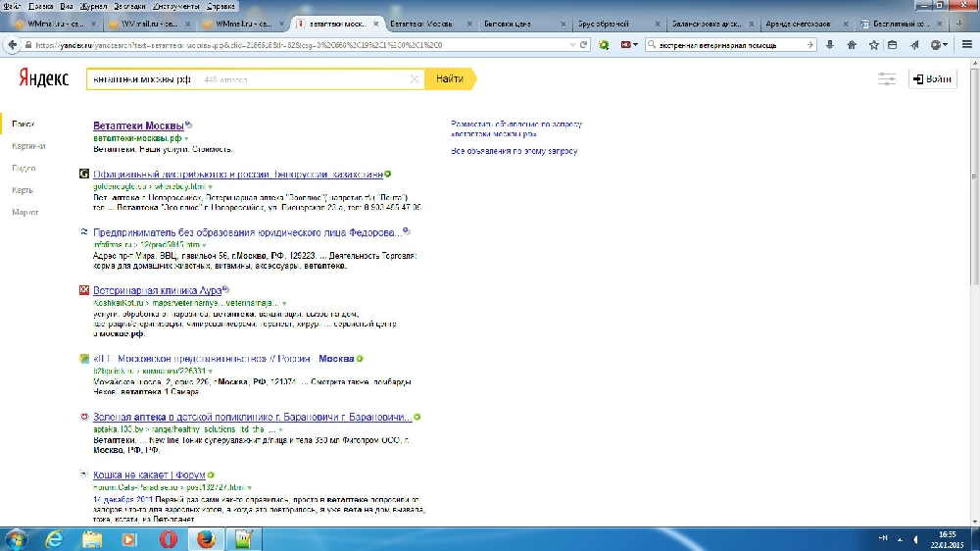Expand dropdown arrow after KoshkaiKot.ru result URL
The width and height of the screenshot is (980, 551).
pyautogui.click(x=284, y=303)
